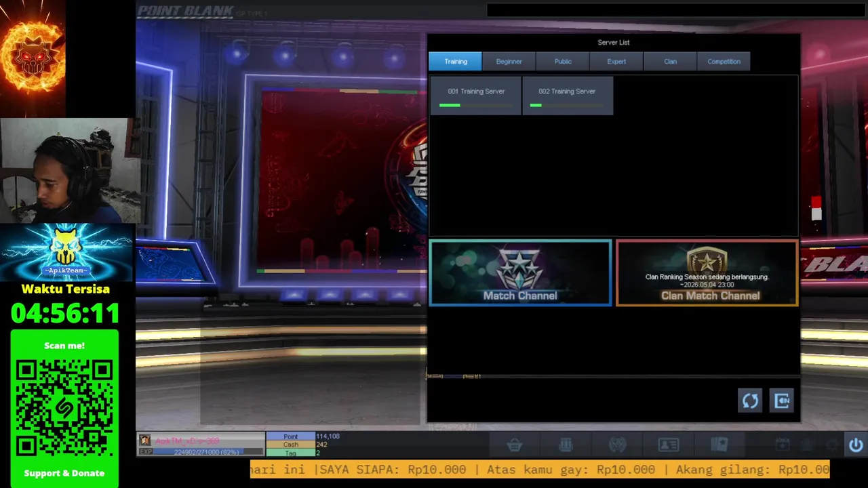Click the Point value 114,108
868x488 pixels.
pyautogui.click(x=328, y=436)
